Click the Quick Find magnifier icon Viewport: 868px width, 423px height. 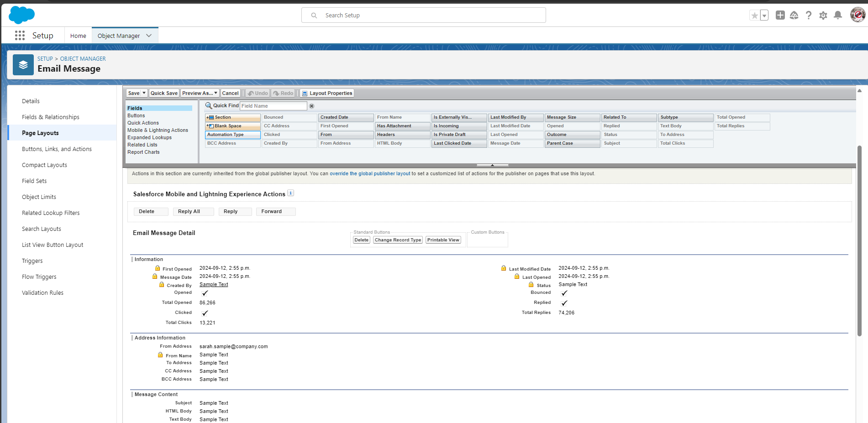tap(209, 105)
